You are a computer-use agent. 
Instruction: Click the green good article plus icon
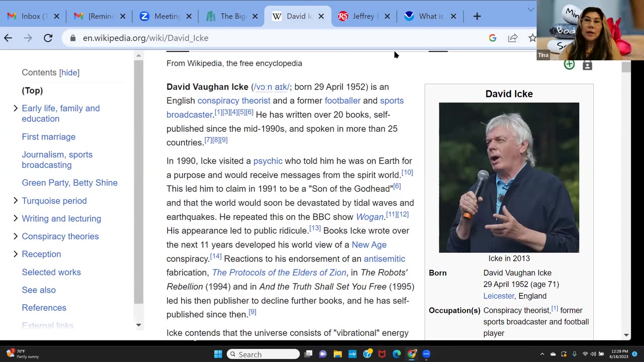point(569,64)
